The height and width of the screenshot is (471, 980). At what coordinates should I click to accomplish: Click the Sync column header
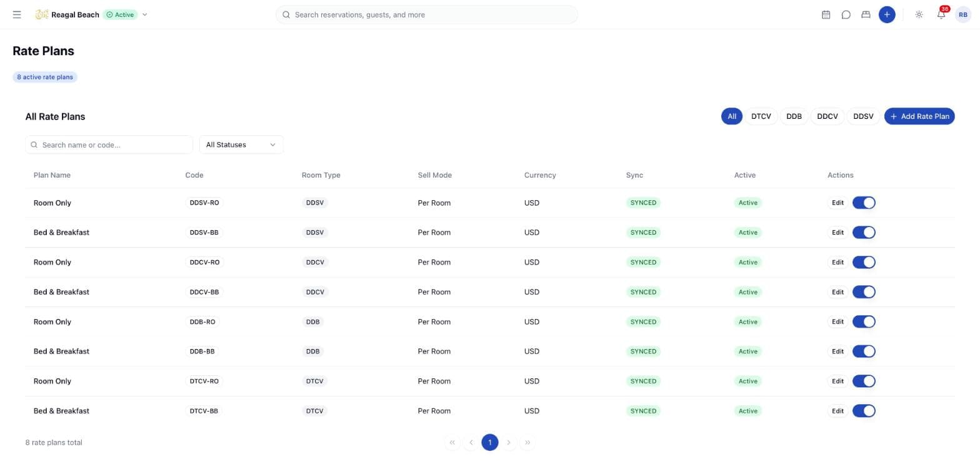coord(634,175)
